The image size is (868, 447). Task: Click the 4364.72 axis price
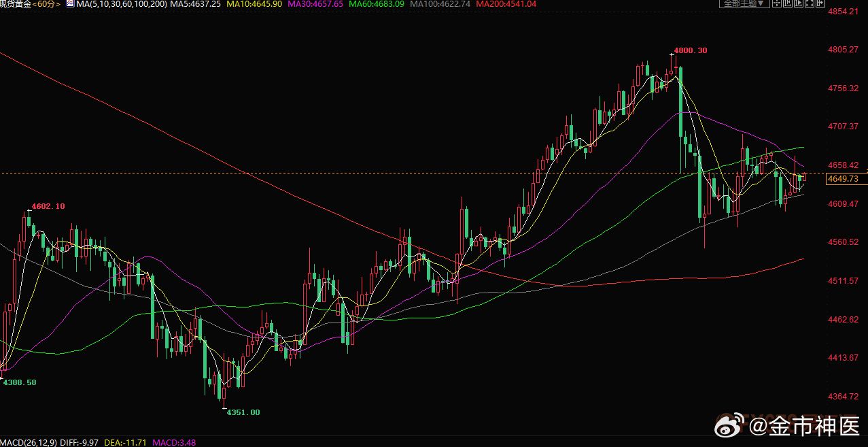843,397
